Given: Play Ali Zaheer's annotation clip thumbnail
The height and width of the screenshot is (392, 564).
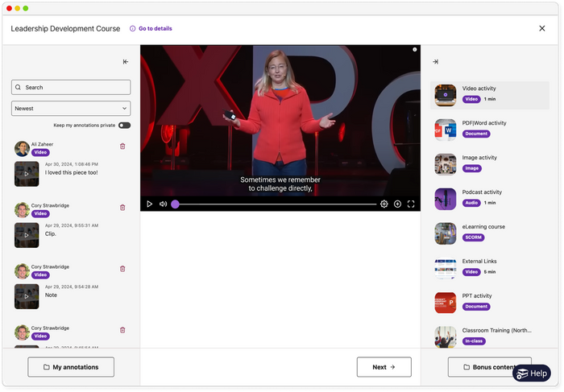Looking at the screenshot, I should click(27, 174).
